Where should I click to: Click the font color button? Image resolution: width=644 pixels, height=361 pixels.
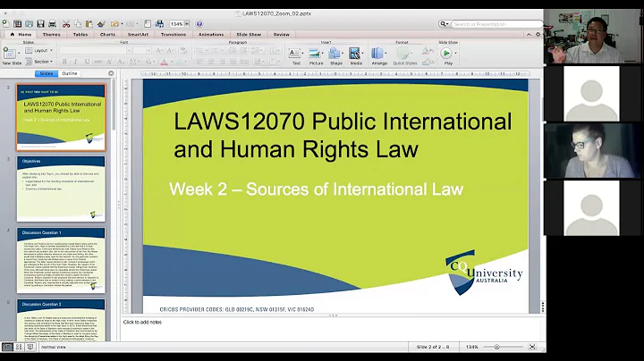[x=165, y=62]
